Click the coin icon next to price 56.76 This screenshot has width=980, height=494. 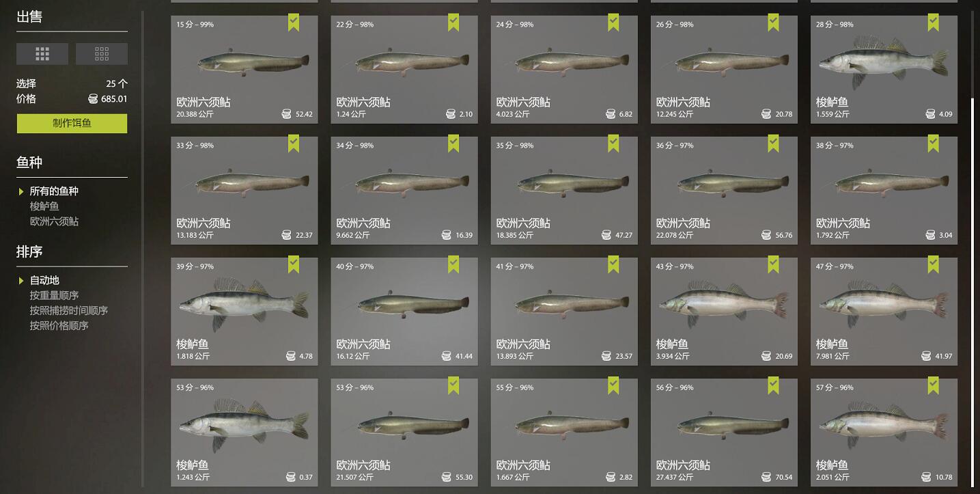pos(767,235)
